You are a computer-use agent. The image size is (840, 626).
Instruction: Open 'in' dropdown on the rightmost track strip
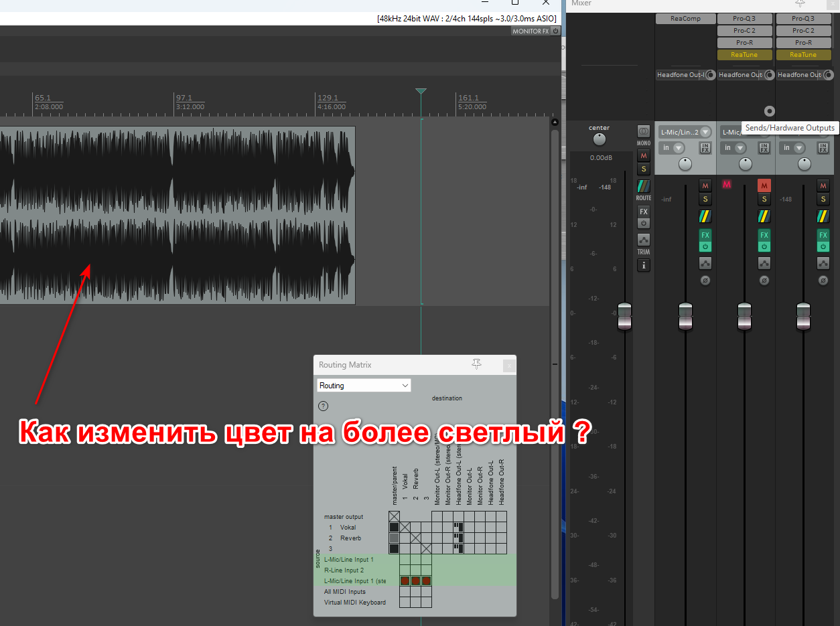coord(792,148)
